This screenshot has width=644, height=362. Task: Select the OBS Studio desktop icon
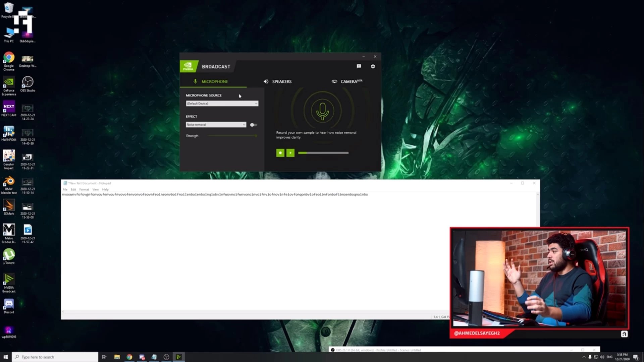pyautogui.click(x=28, y=84)
